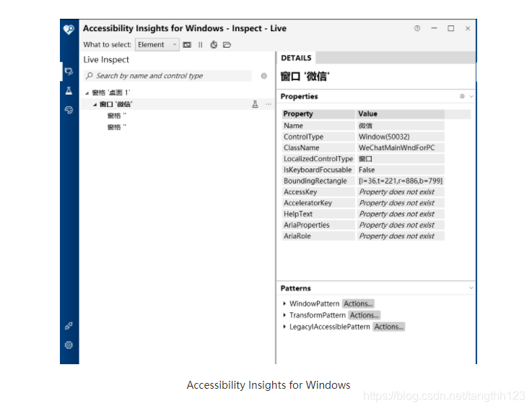Image resolution: width=532 pixels, height=409 pixels.
Task: Select the 窗口 '微信' tree item
Action: tap(116, 104)
